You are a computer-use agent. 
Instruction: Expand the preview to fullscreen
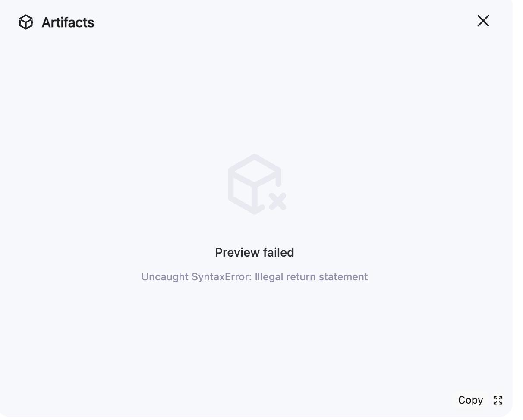click(498, 400)
